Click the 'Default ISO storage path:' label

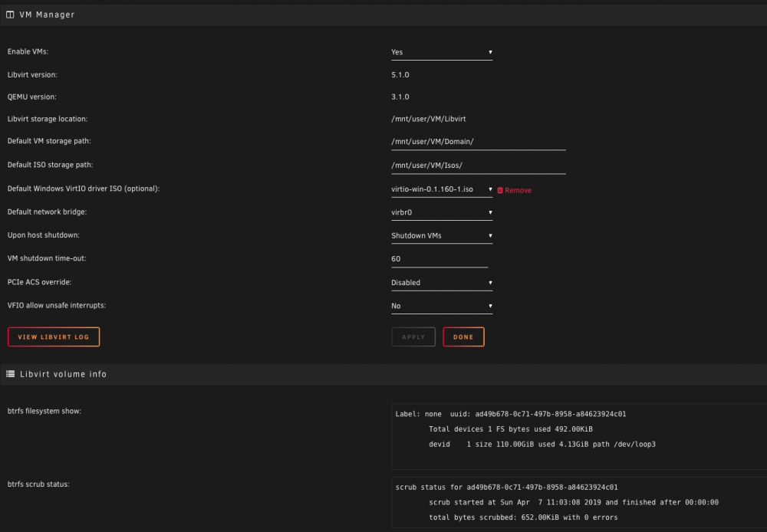click(x=51, y=165)
